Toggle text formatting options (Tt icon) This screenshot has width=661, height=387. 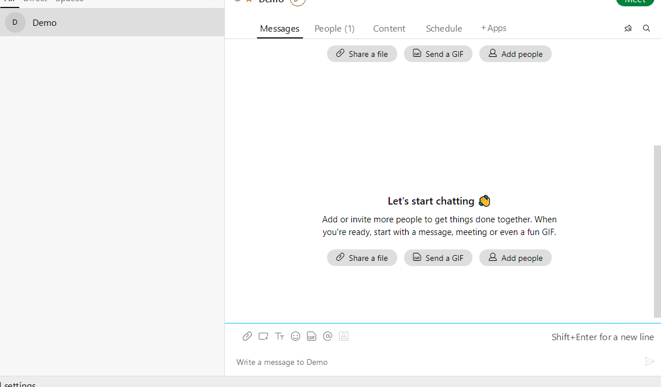coord(279,336)
